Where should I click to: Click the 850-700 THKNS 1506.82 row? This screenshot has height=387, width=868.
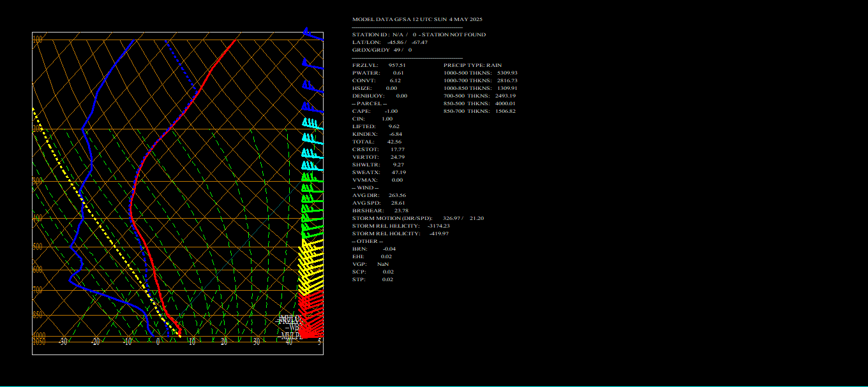[479, 111]
